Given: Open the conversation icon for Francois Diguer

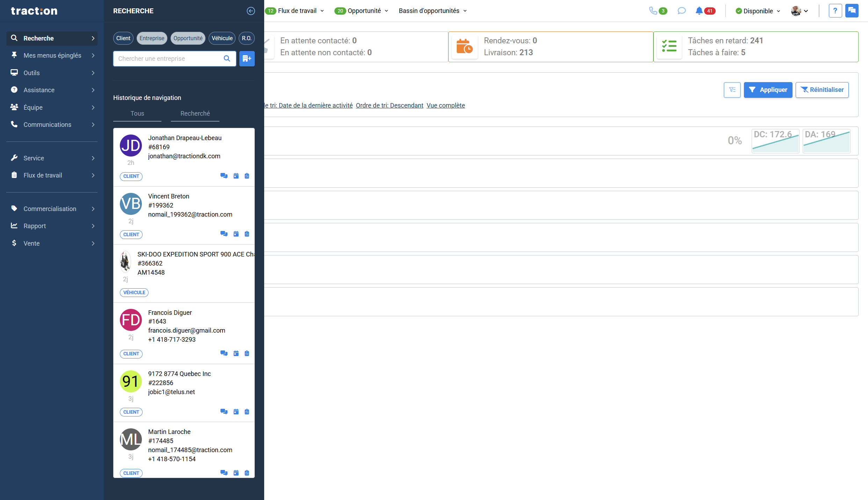Looking at the screenshot, I should coord(224,353).
